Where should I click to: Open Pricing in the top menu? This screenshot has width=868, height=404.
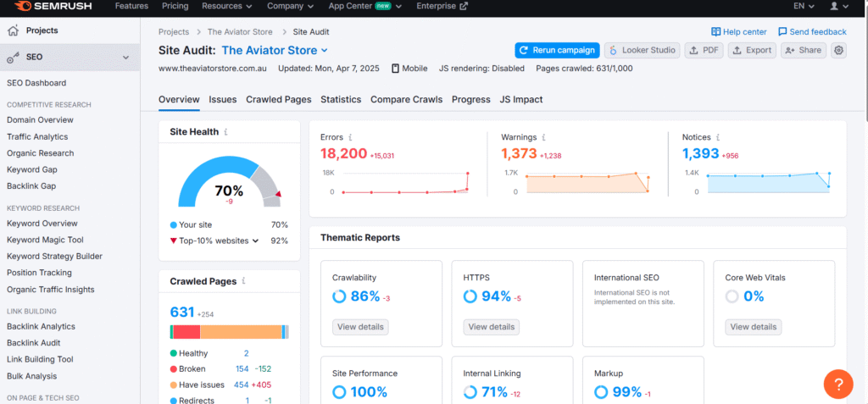coord(175,6)
